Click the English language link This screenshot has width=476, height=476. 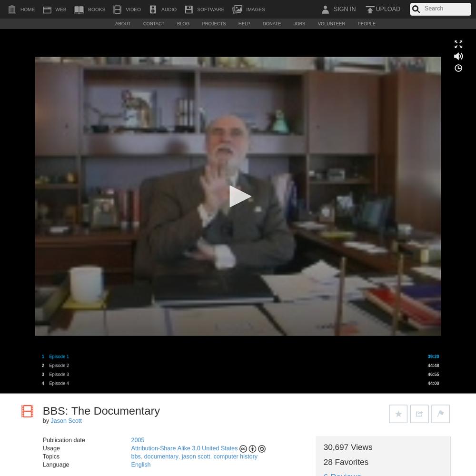(141, 465)
